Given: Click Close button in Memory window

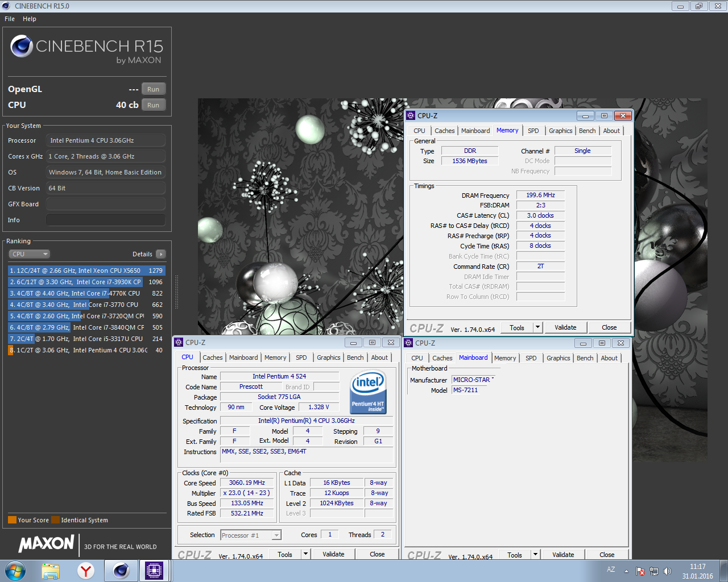Looking at the screenshot, I should pos(609,327).
